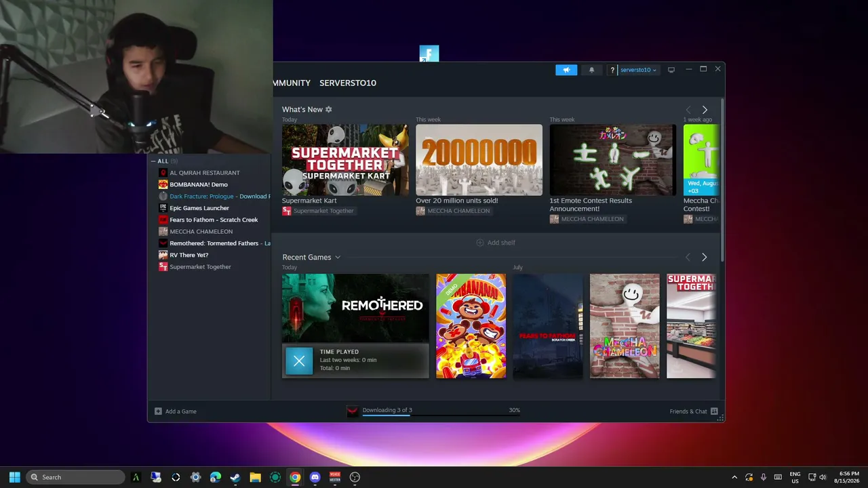Show previous What's New items arrow
Screen dimensions: 868x488
tap(688, 110)
